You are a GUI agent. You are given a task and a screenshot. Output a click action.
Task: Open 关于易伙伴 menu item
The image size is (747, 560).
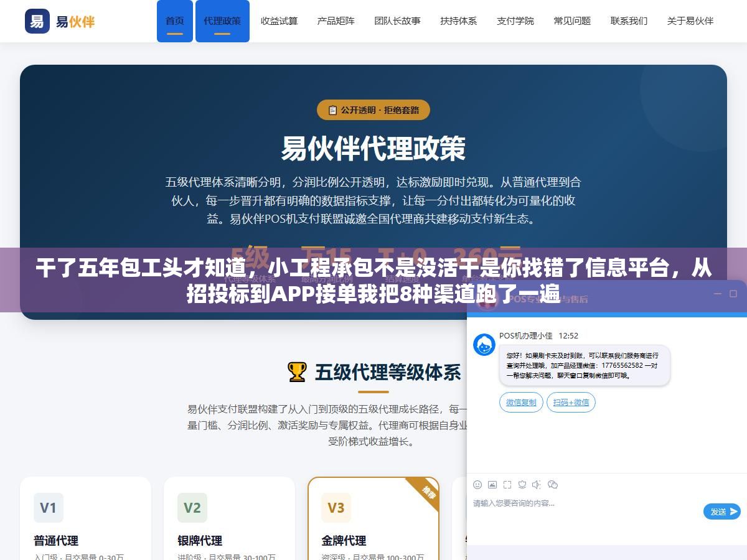(690, 21)
